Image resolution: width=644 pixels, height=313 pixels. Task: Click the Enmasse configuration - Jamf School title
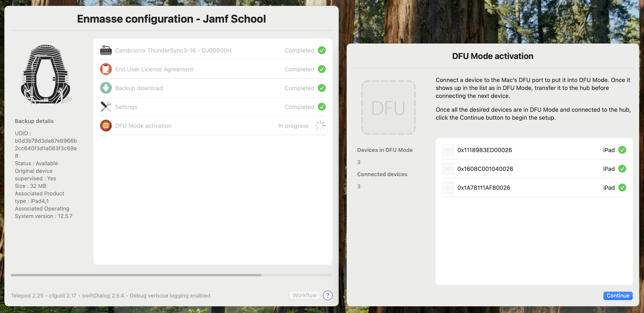tap(171, 19)
